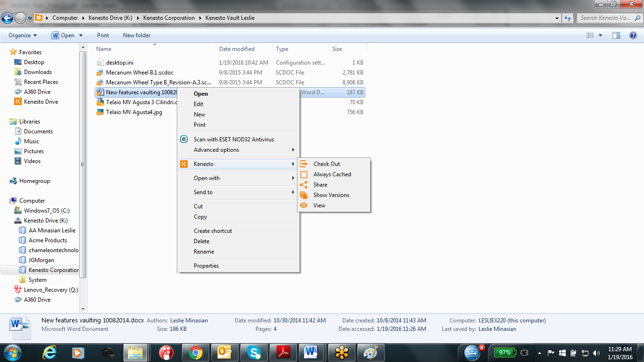Open Skype from taskbar

click(254, 353)
